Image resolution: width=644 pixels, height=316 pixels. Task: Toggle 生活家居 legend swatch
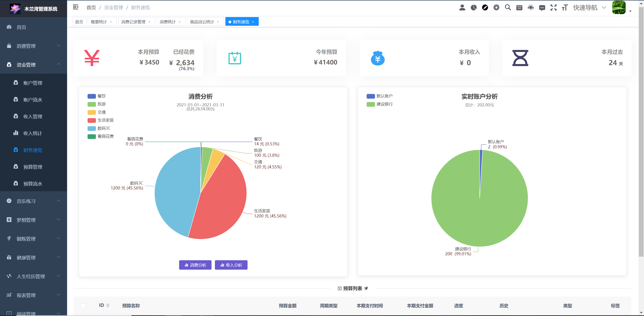pos(92,120)
